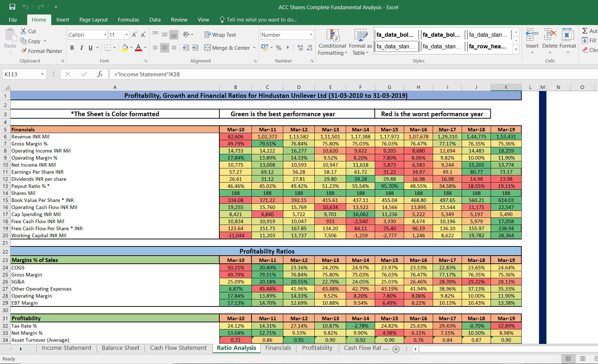This screenshot has width=598, height=364.
Task: Click the Decrease Indent icon
Action: tap(186, 48)
